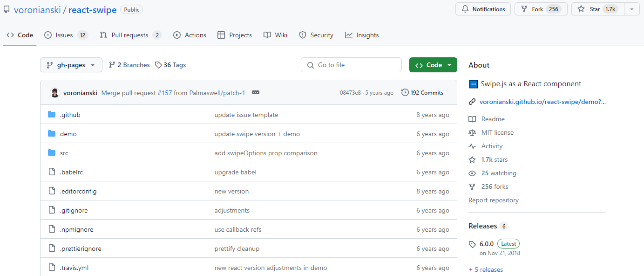This screenshot has height=276, width=644.
Task: Open commit message ellipsis for full description
Action: pos(255,92)
